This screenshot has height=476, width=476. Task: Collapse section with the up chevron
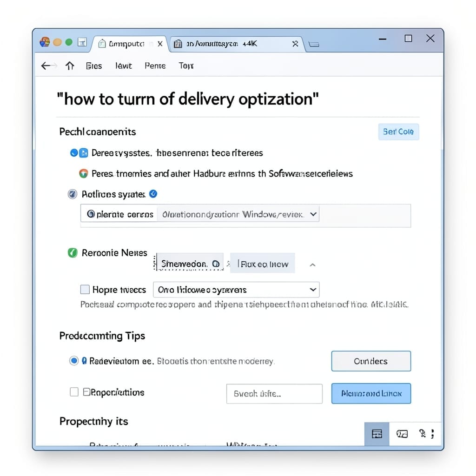point(312,265)
